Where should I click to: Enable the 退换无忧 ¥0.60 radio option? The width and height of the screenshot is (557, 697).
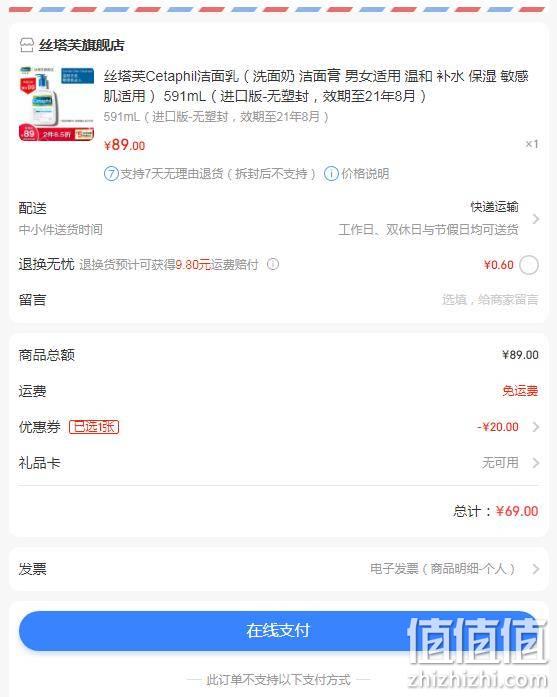(x=529, y=265)
